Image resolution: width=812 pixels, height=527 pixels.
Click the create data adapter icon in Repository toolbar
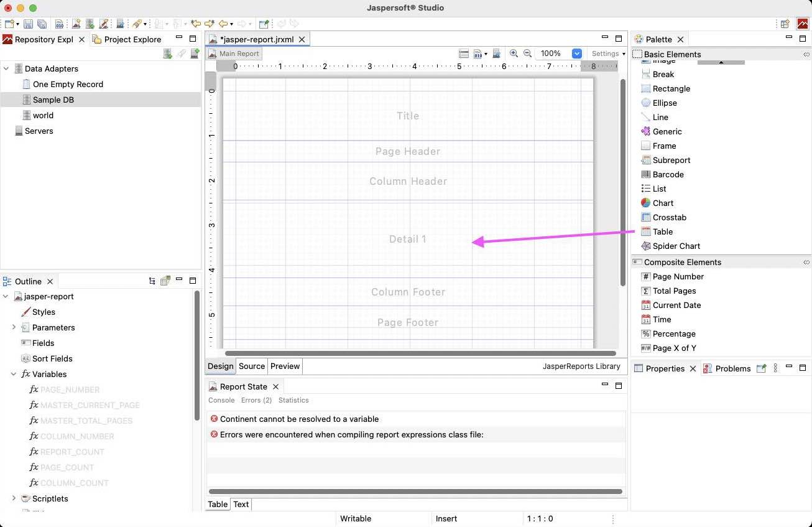(167, 54)
